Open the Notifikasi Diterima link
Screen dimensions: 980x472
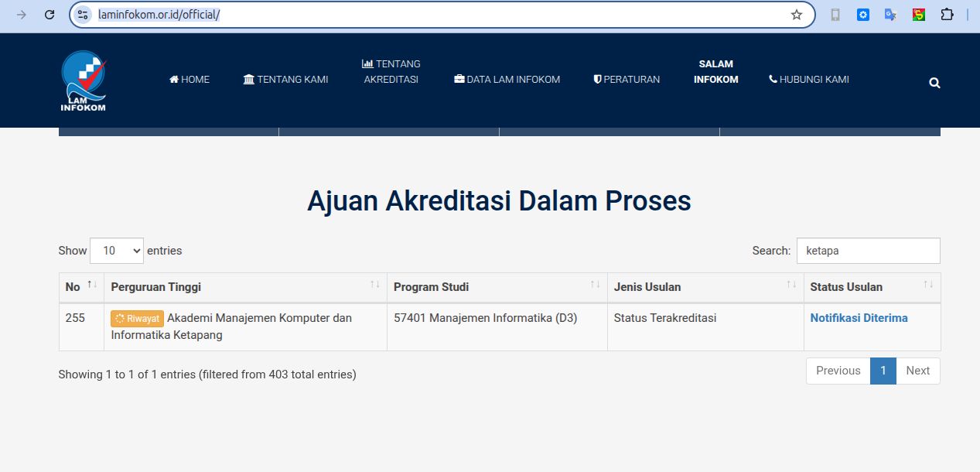(x=859, y=317)
